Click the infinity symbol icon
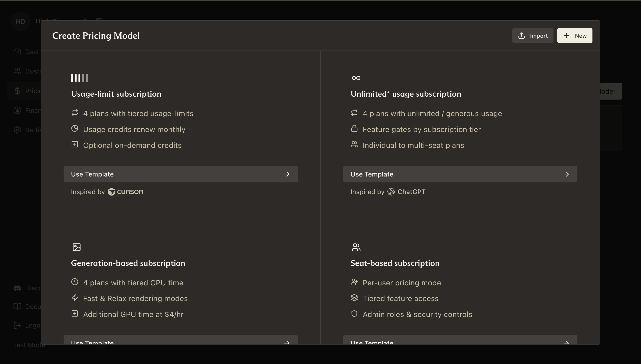641x364 pixels. point(356,78)
